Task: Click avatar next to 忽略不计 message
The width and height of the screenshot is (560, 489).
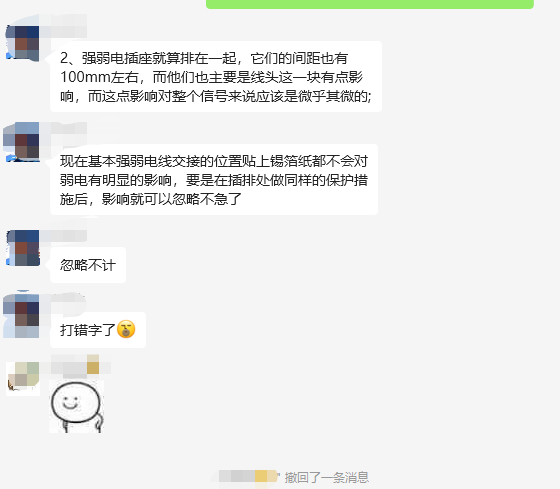Action: [x=23, y=248]
